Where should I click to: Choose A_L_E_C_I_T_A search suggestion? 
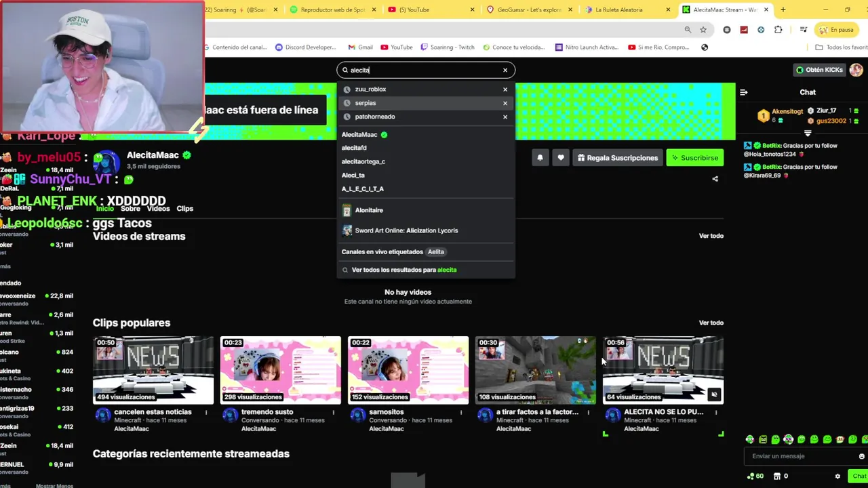[x=426, y=189]
